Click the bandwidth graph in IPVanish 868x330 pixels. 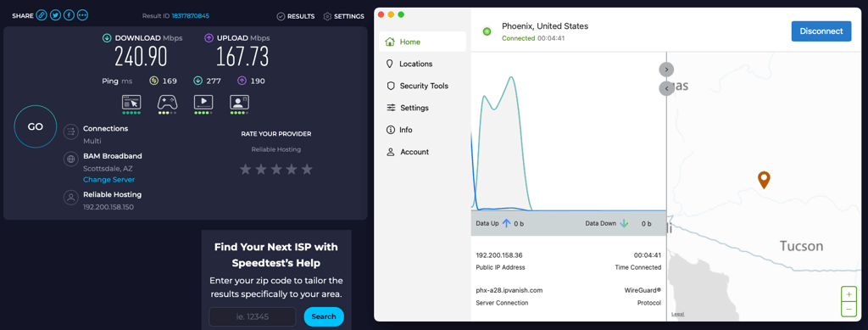point(568,131)
